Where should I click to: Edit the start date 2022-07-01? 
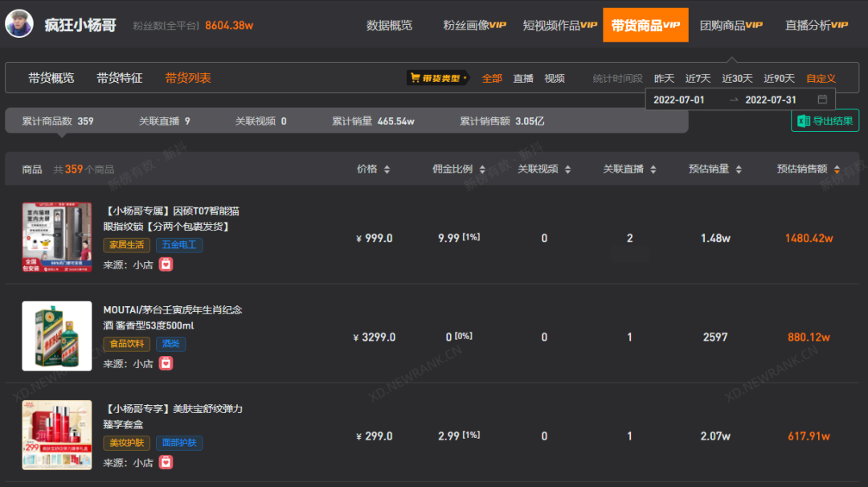coord(678,100)
